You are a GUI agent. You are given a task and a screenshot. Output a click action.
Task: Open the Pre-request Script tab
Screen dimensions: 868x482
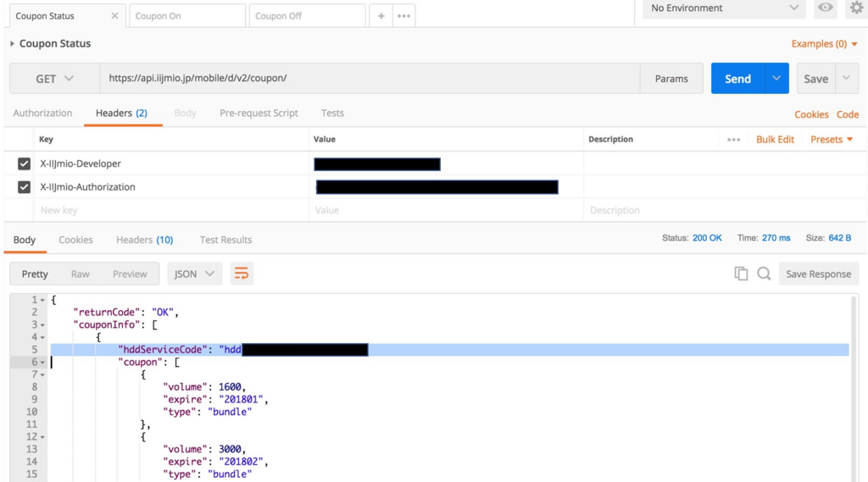[259, 113]
